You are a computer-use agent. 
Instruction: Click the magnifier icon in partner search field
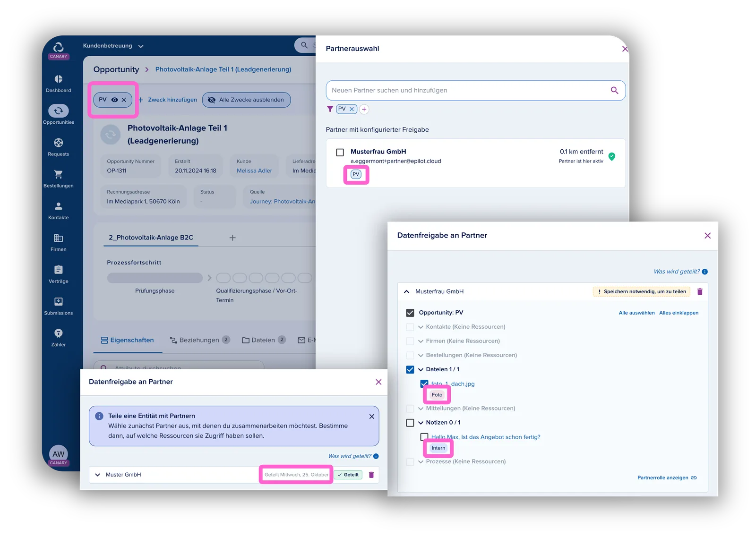tap(614, 90)
